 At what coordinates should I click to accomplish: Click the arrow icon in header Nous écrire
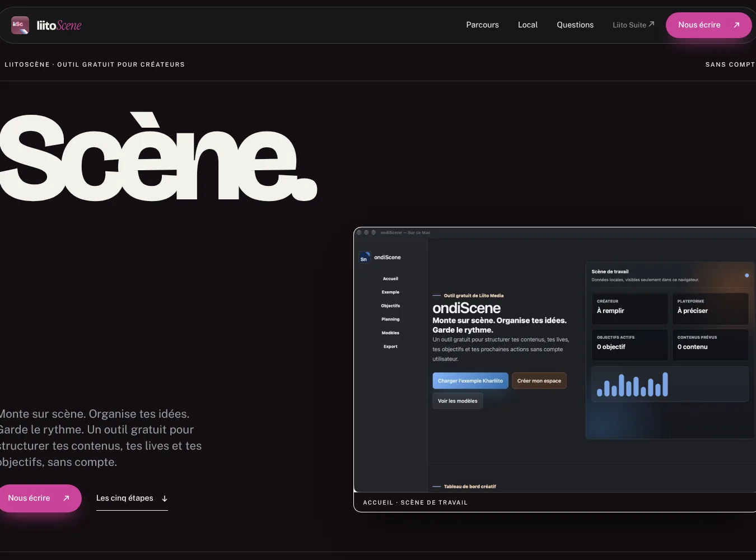[736, 25]
